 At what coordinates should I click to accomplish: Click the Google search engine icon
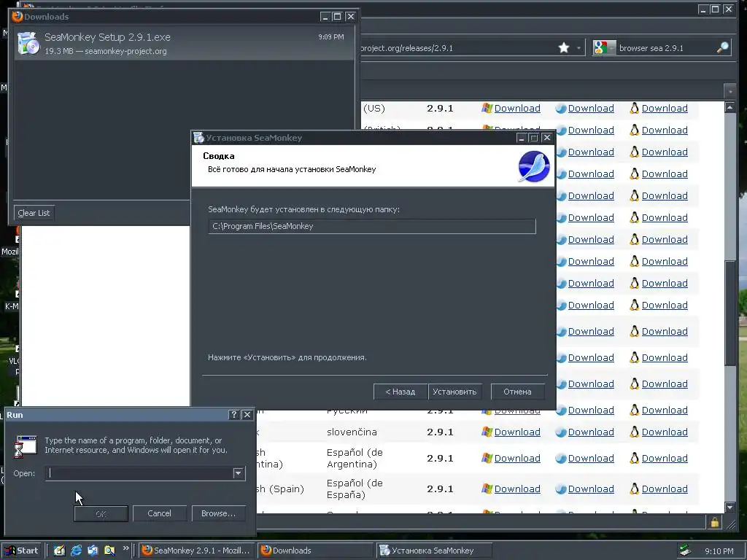[600, 47]
